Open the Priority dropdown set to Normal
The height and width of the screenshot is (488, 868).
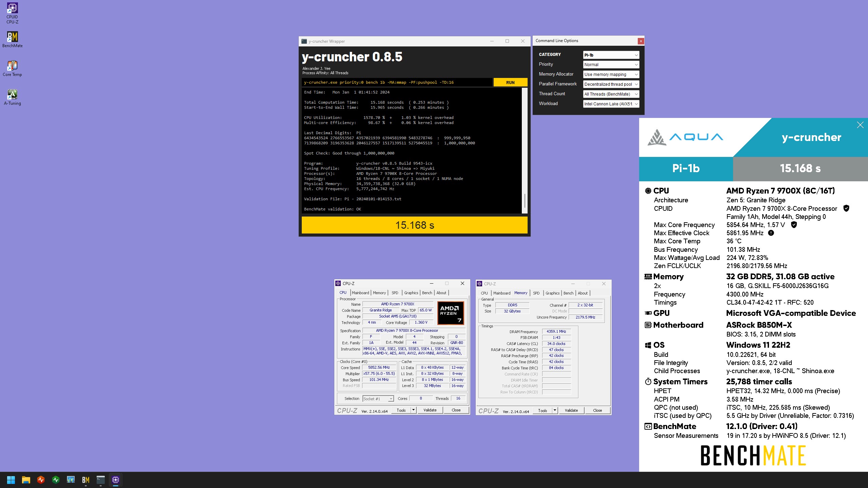coord(611,65)
